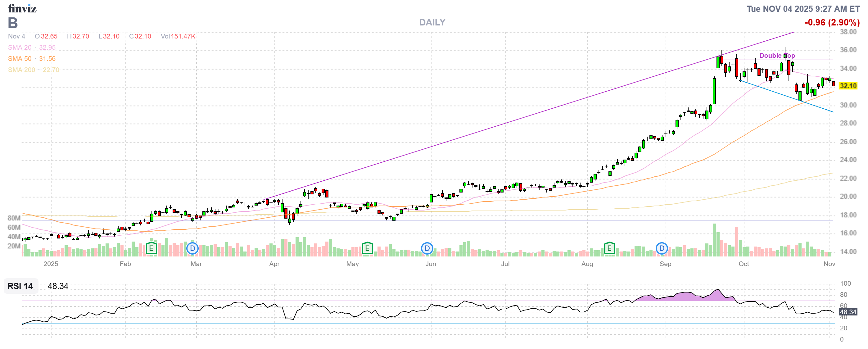
Task: Click the finviz logo
Action: click(22, 8)
